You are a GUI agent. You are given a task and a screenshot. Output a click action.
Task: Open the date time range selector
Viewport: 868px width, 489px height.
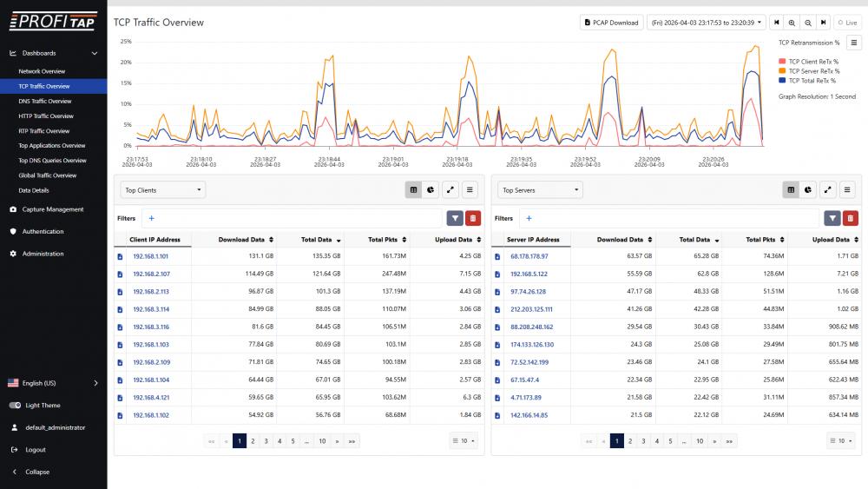pyautogui.click(x=706, y=23)
